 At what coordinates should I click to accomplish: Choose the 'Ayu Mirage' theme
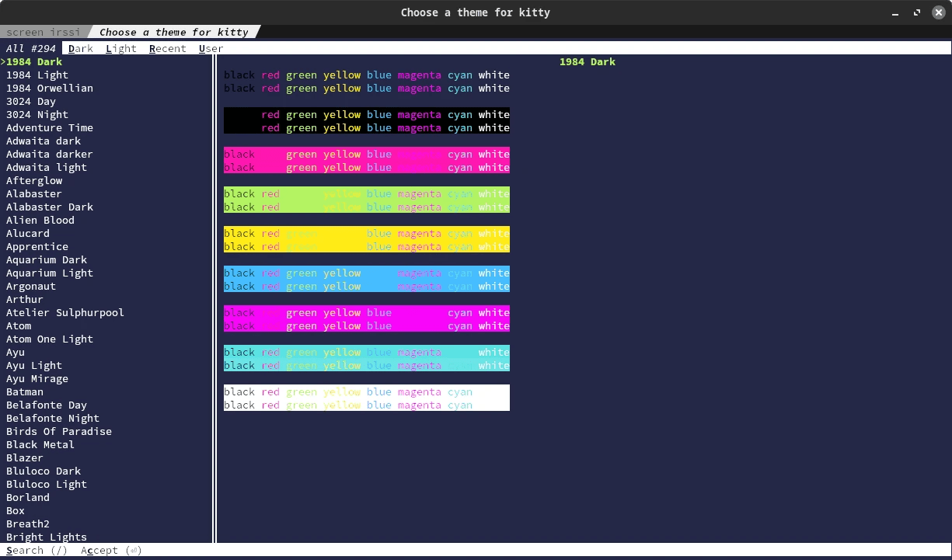click(37, 378)
